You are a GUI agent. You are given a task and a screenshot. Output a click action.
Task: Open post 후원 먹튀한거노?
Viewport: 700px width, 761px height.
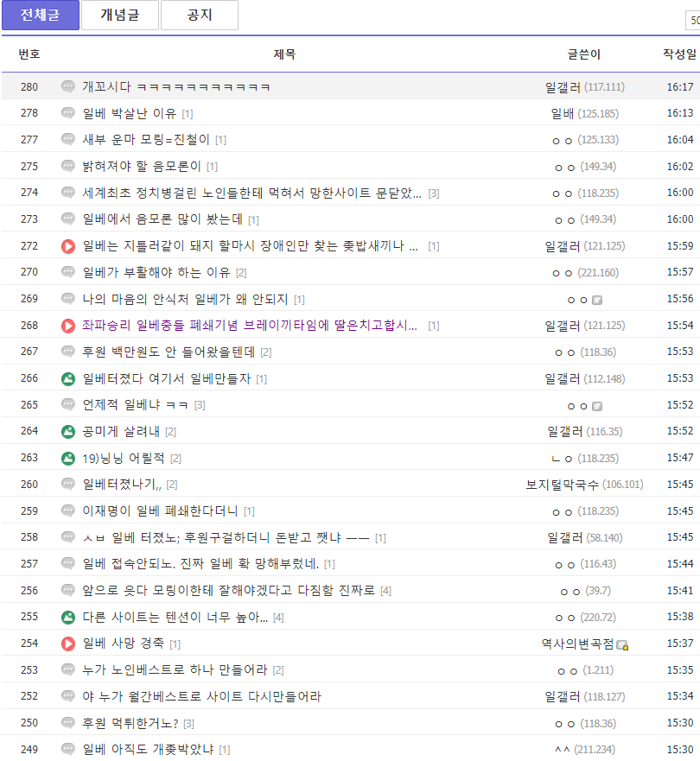130,723
